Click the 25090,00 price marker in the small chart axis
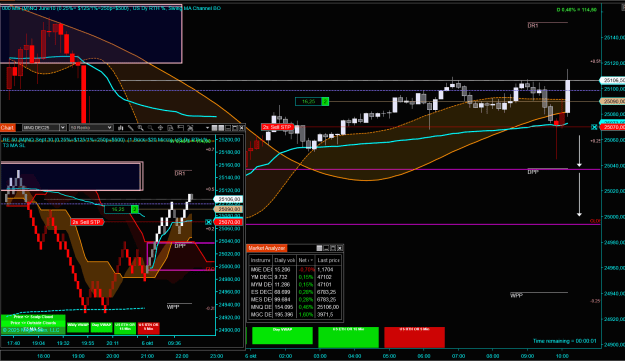 tap(228, 209)
